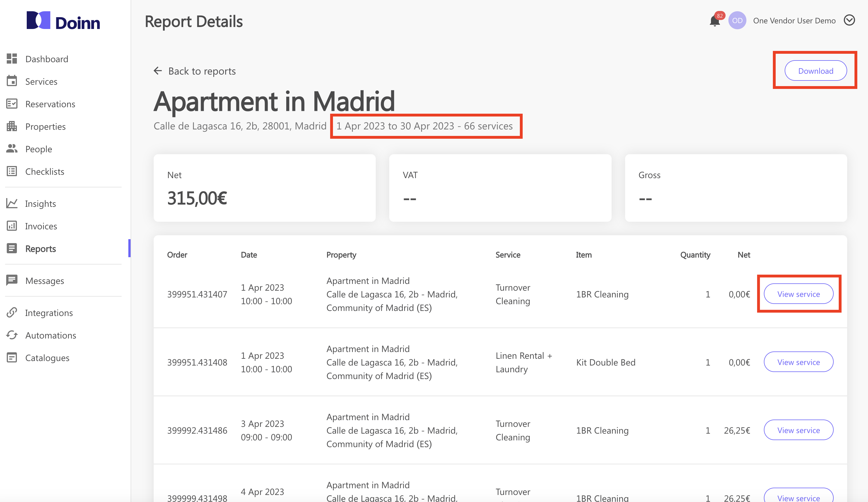Download the report
The image size is (868, 502).
click(815, 71)
